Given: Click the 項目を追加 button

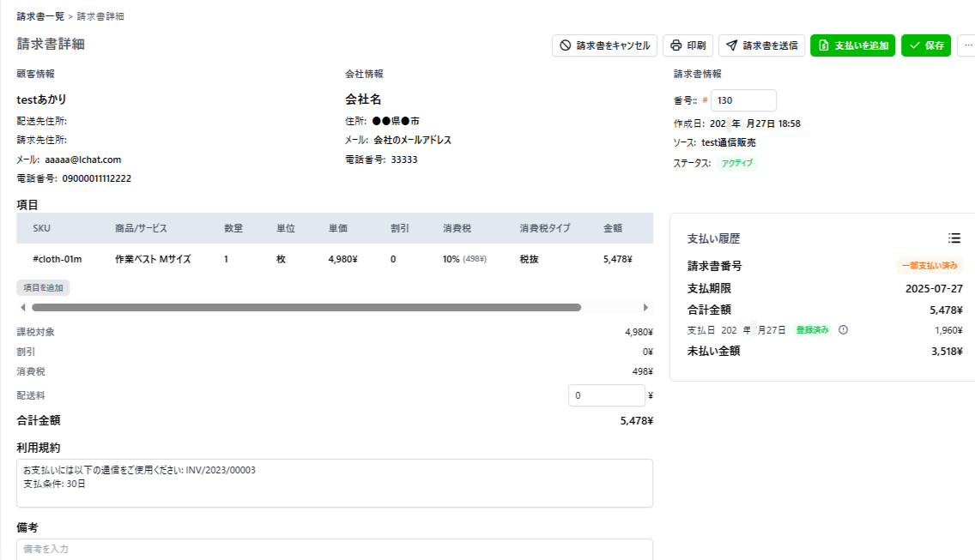Looking at the screenshot, I should point(43,288).
